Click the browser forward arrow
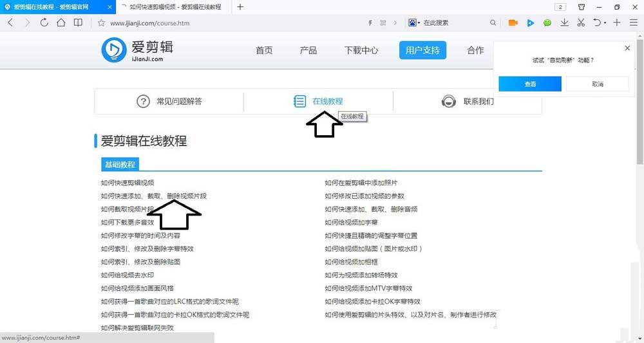This screenshot has width=644, height=343. coord(28,23)
